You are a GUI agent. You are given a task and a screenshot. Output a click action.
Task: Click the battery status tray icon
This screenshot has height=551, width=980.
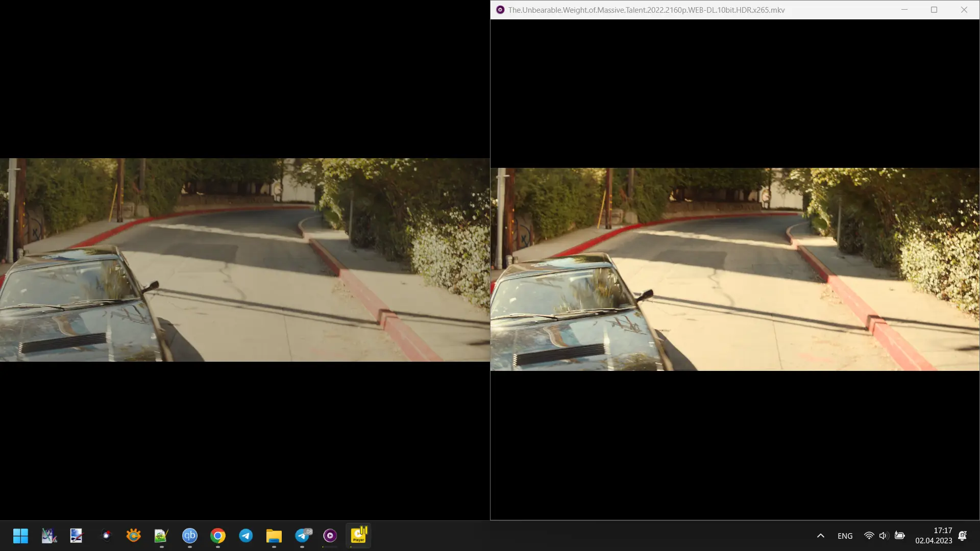coord(900,536)
